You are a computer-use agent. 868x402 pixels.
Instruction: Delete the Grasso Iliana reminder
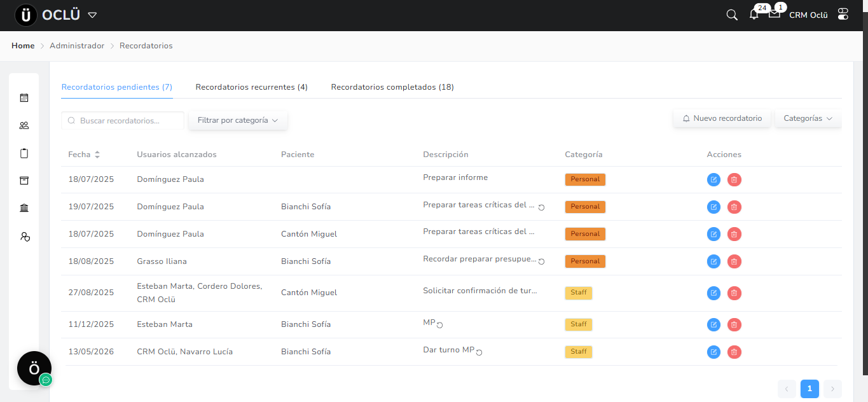click(734, 262)
